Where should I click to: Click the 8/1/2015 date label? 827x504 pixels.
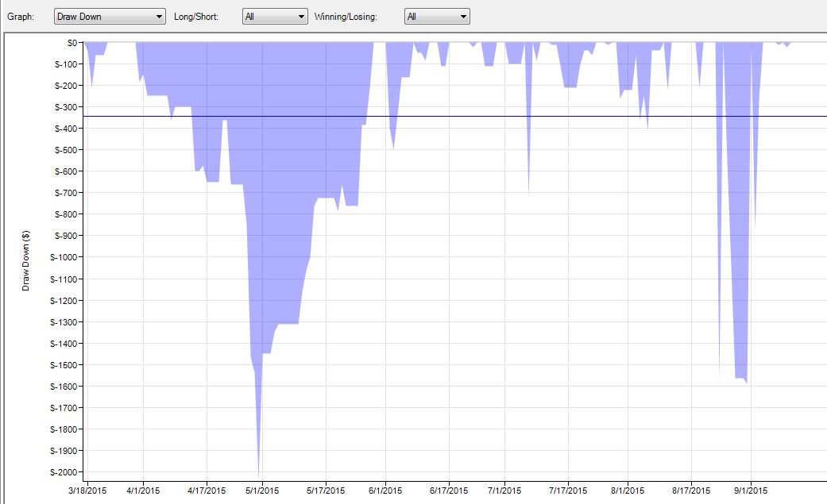(x=628, y=491)
